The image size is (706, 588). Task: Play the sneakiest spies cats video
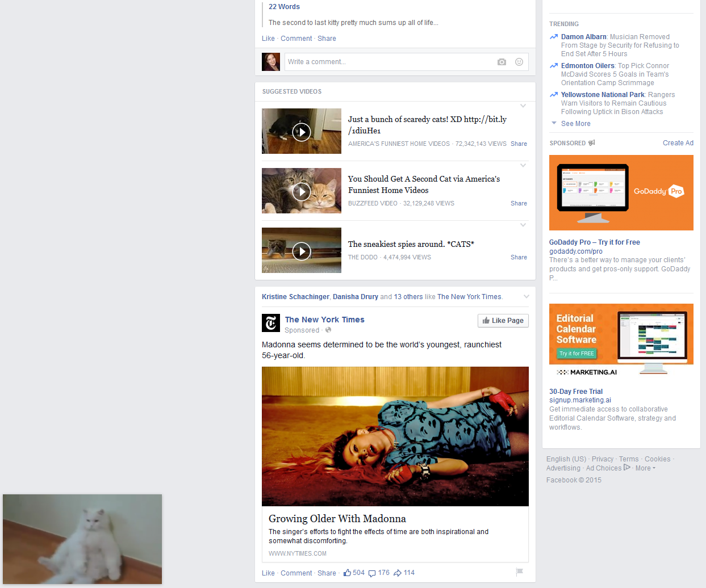coord(302,251)
